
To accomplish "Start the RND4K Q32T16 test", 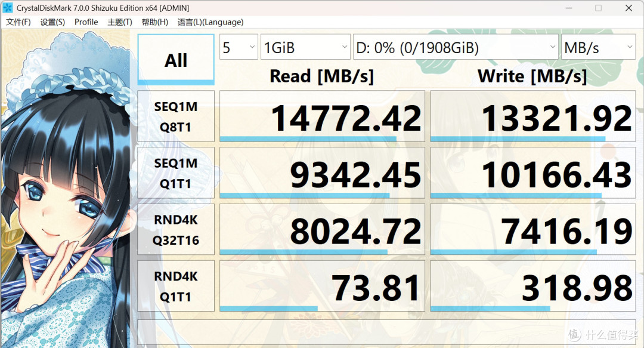I will pyautogui.click(x=176, y=230).
